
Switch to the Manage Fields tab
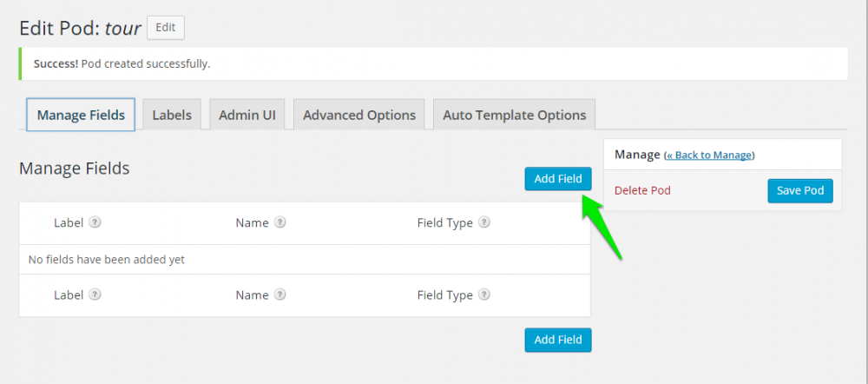[81, 115]
